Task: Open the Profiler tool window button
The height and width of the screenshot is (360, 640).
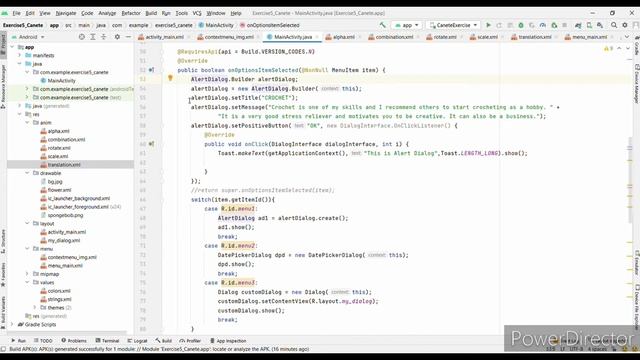Action: click(x=190, y=340)
